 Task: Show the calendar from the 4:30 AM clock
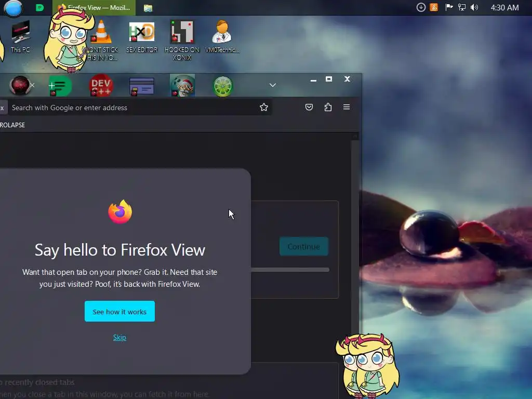504,7
